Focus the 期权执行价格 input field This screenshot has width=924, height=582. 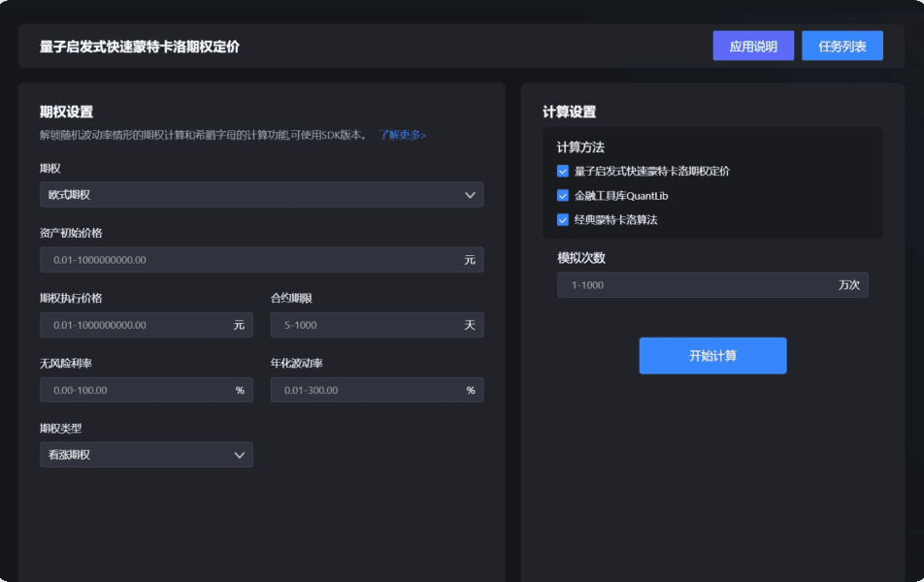pyautogui.click(x=147, y=325)
